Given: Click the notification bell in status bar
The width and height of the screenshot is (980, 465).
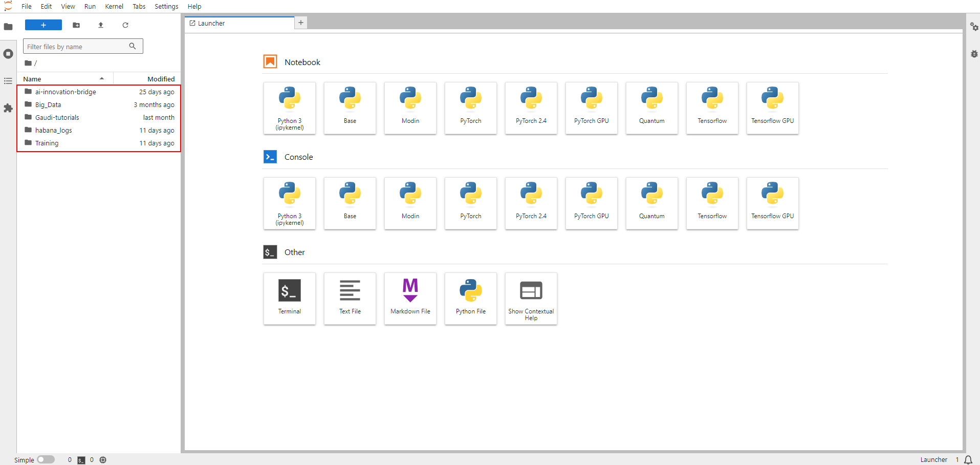Looking at the screenshot, I should coord(968,460).
